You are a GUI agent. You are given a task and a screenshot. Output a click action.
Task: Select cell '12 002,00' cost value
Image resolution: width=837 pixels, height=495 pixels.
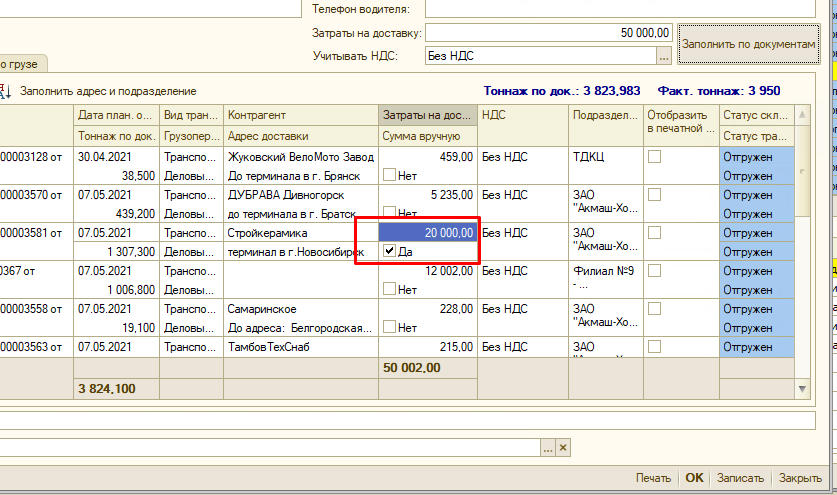428,271
